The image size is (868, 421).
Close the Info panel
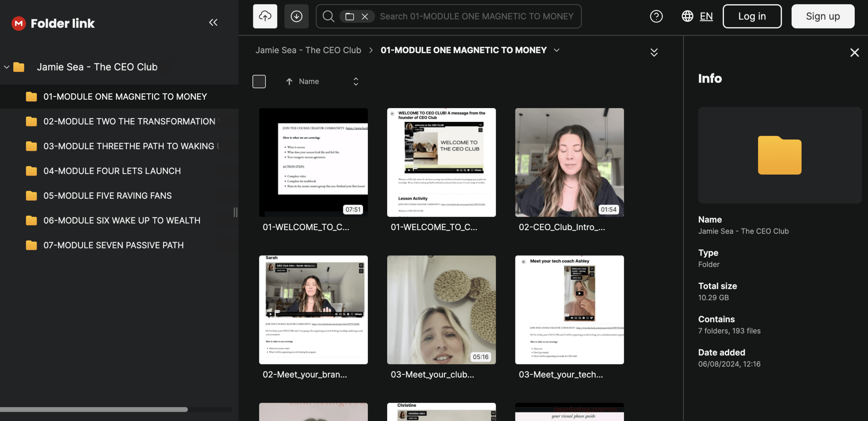(854, 52)
